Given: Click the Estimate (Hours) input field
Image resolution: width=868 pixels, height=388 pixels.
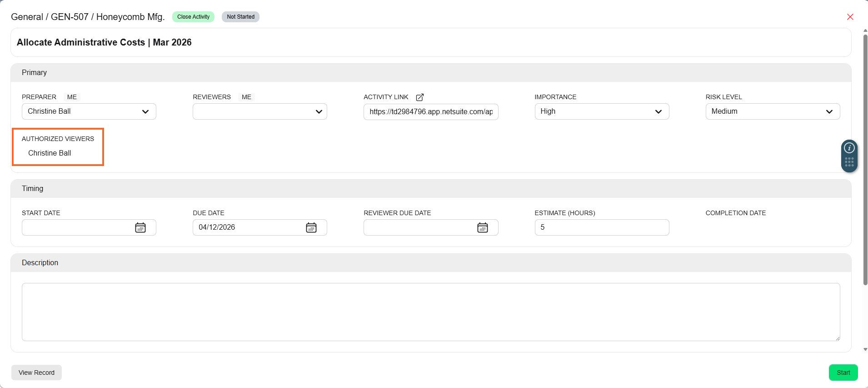Looking at the screenshot, I should 601,227.
